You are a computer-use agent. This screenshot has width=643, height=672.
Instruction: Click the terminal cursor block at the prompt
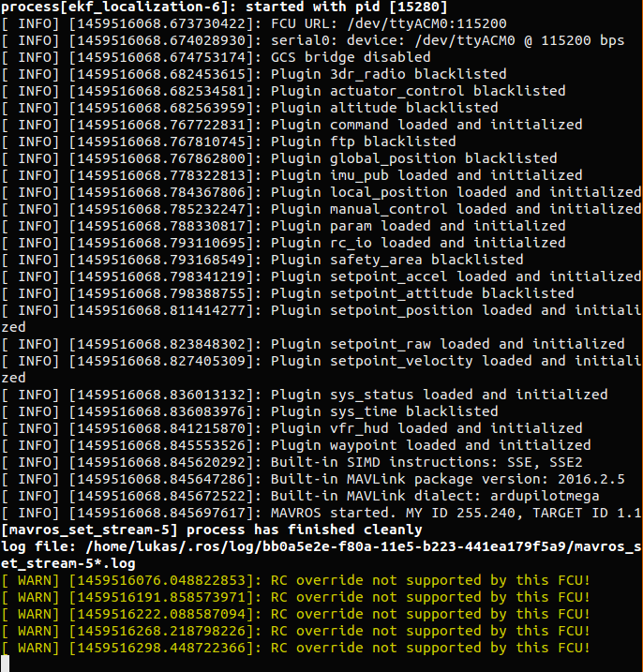click(5, 664)
